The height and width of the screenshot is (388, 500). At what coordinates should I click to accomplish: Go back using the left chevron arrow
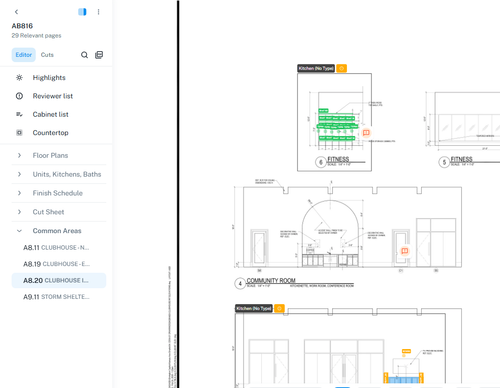(16, 12)
